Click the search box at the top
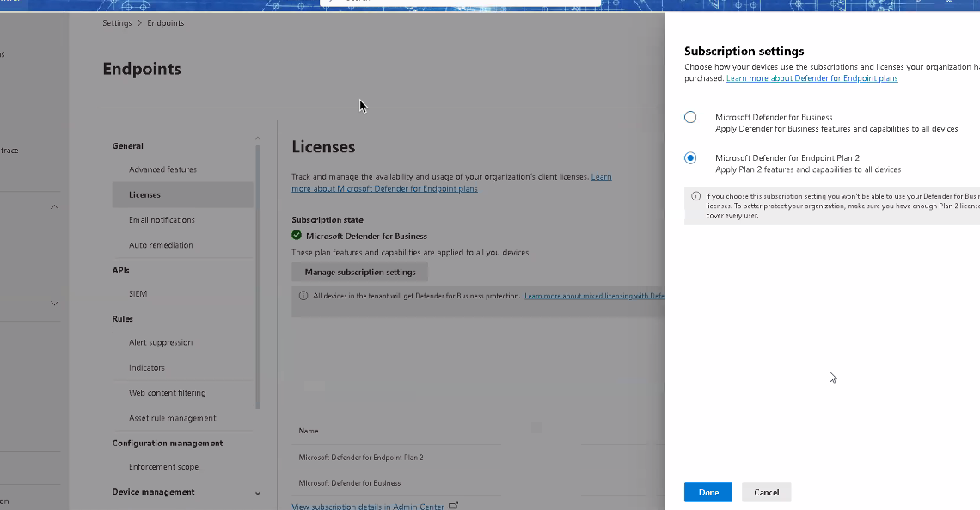980x510 pixels. click(x=461, y=3)
